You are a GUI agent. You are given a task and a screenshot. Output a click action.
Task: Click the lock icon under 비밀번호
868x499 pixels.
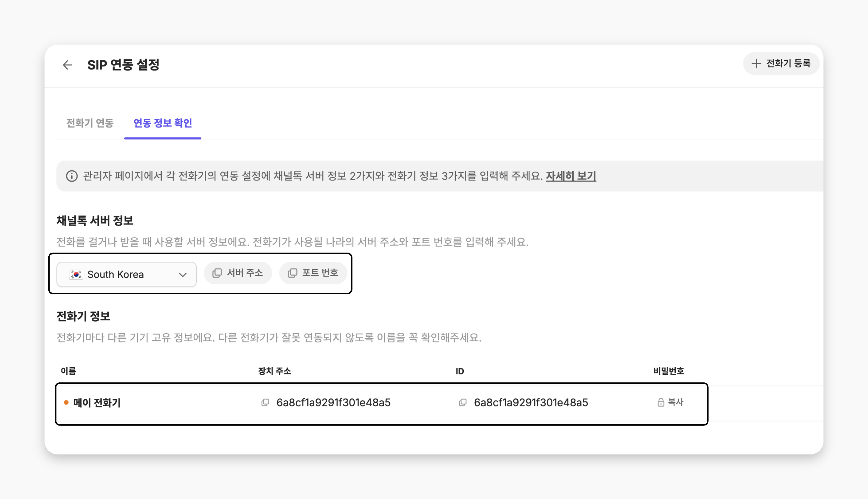pyautogui.click(x=661, y=402)
